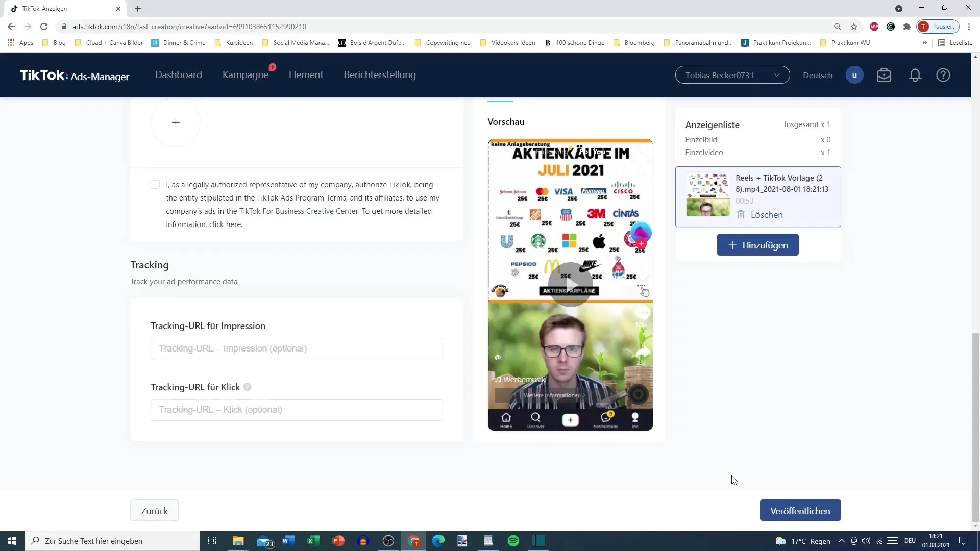Open the taskbar clock and date
Image resolution: width=980 pixels, height=551 pixels.
[936, 541]
